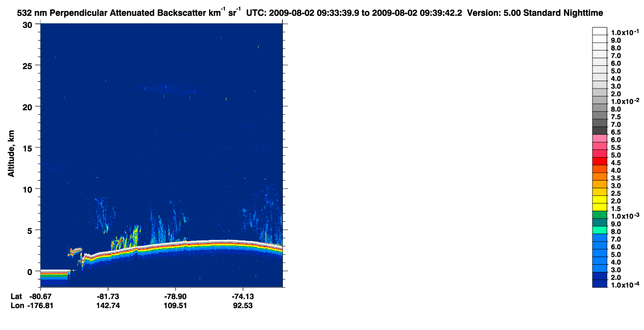644x330 pixels.
Task: Click latitude value -78.90
Action: (175, 296)
